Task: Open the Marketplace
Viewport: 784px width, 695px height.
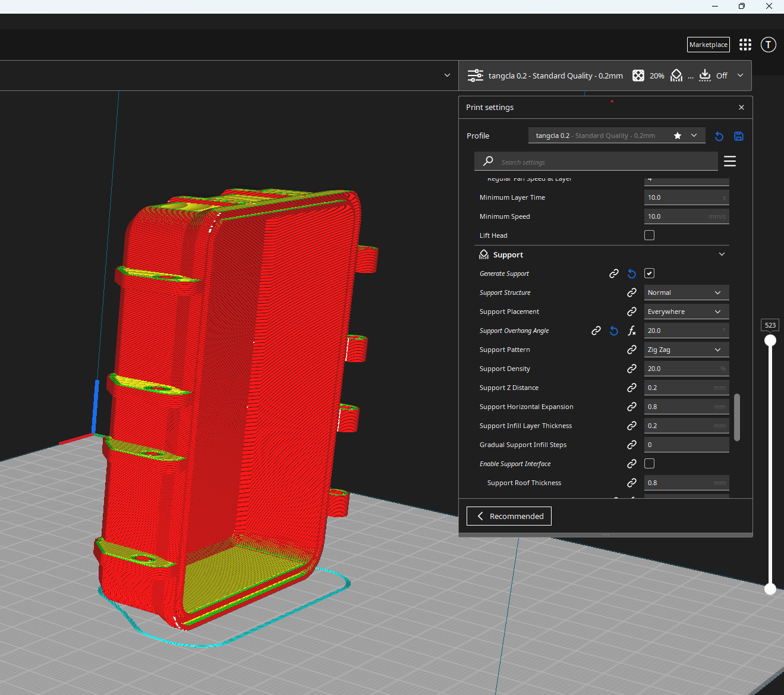Action: (709, 45)
